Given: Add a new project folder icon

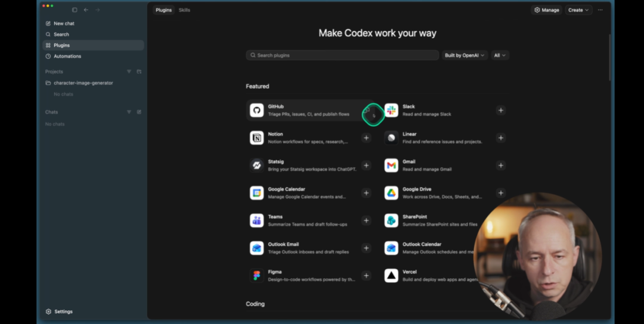Looking at the screenshot, I should coord(139,71).
